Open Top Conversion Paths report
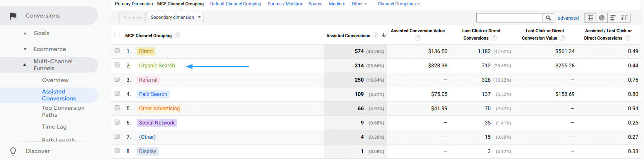 [x=63, y=111]
